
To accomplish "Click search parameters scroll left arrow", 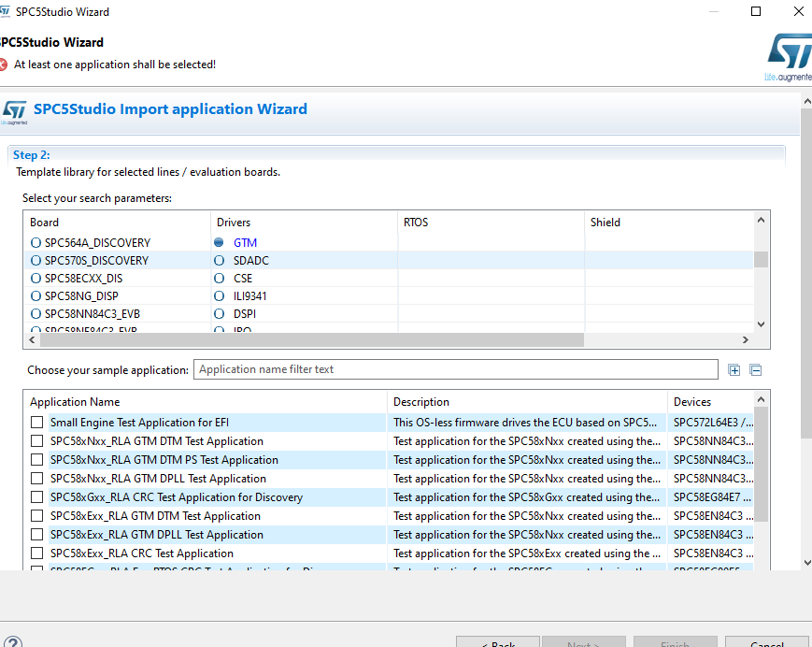I will tap(32, 339).
